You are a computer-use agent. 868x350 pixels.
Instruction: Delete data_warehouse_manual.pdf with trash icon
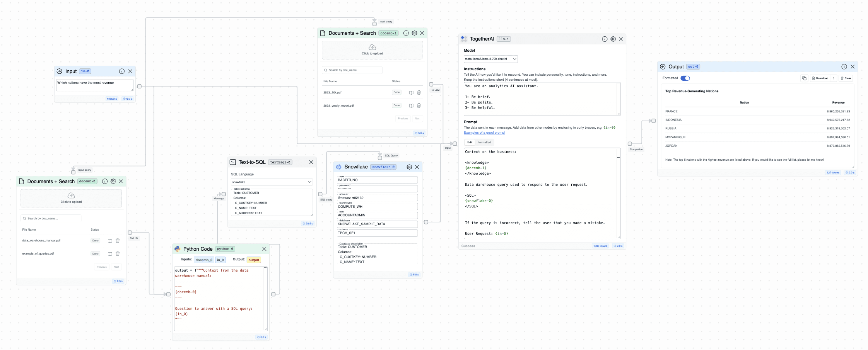coord(118,241)
